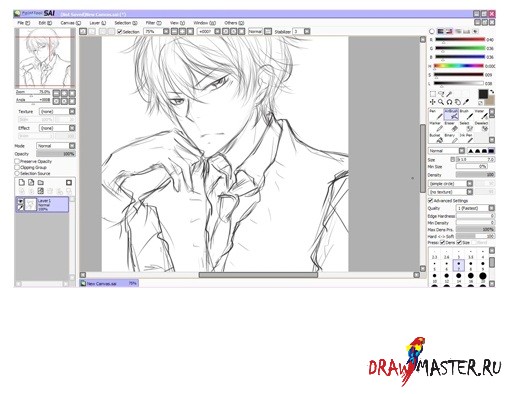The image size is (509, 394).
Task: Open the Quality dropdown
Action: coord(475,208)
